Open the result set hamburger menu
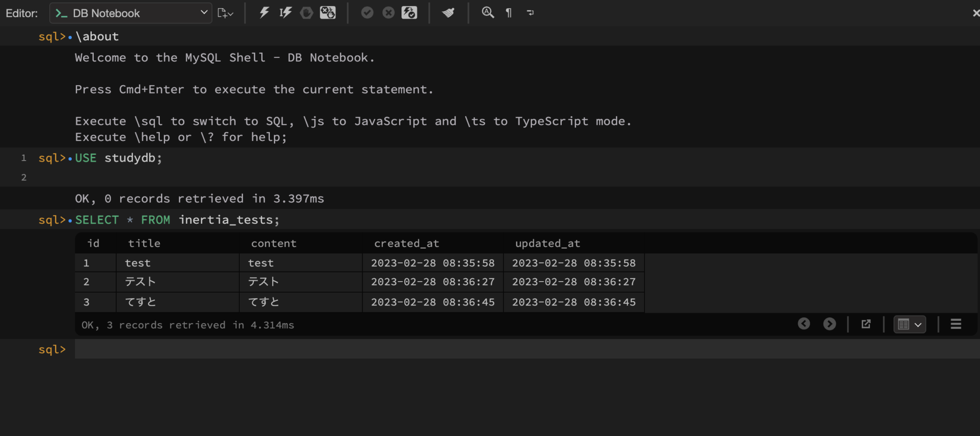Screen dimensions: 980x436 tap(956, 324)
